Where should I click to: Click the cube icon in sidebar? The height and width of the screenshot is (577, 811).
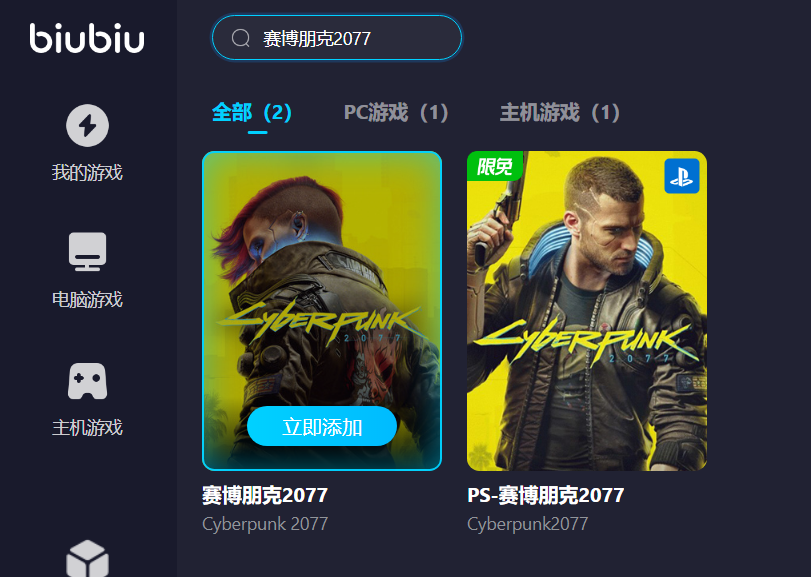click(87, 558)
